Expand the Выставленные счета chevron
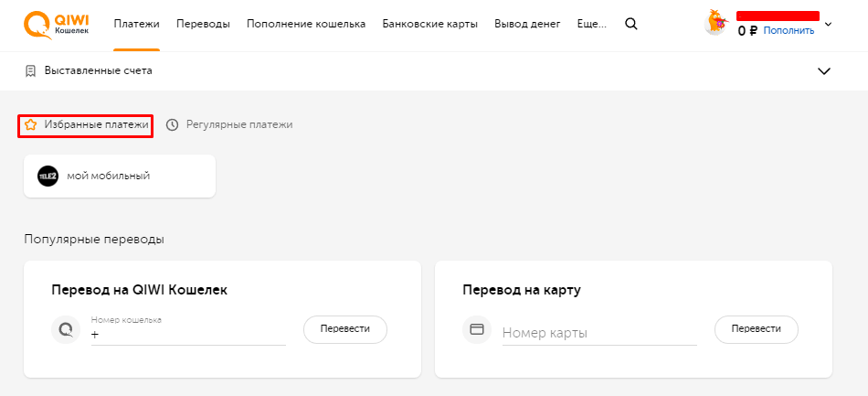 pos(824,71)
